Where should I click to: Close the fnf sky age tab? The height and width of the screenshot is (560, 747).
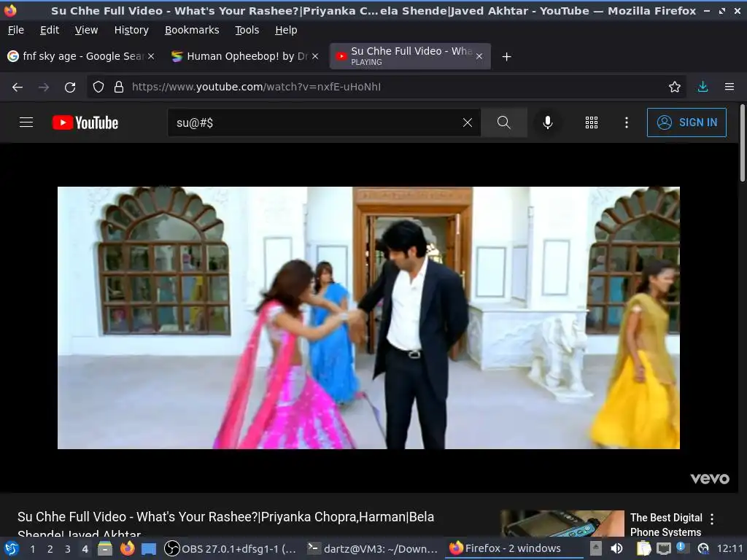[x=151, y=56]
